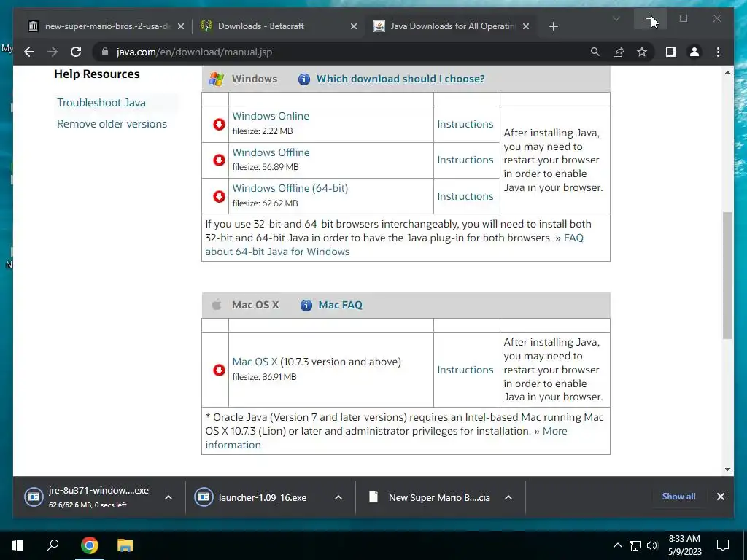Reload the Java download page
Viewport: 747px width, 560px height.
click(x=76, y=52)
